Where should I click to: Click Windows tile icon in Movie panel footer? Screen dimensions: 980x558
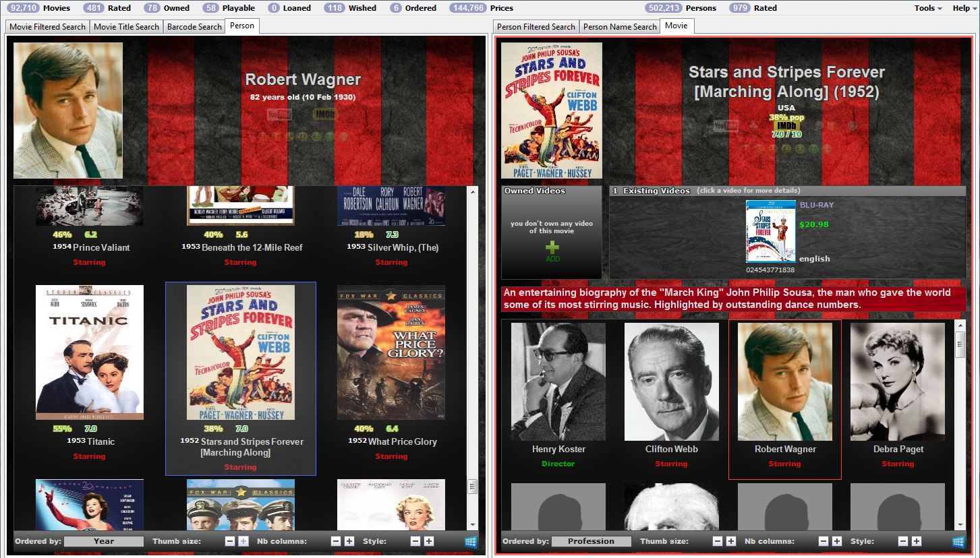pyautogui.click(x=958, y=541)
